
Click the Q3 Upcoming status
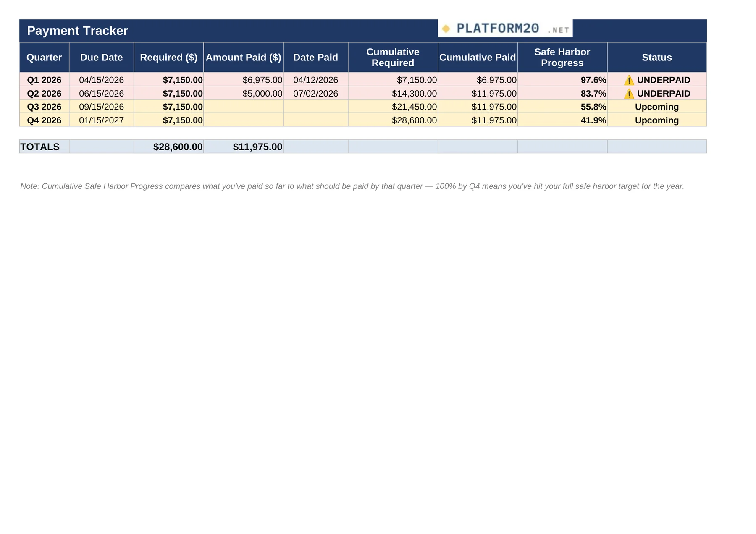click(657, 107)
